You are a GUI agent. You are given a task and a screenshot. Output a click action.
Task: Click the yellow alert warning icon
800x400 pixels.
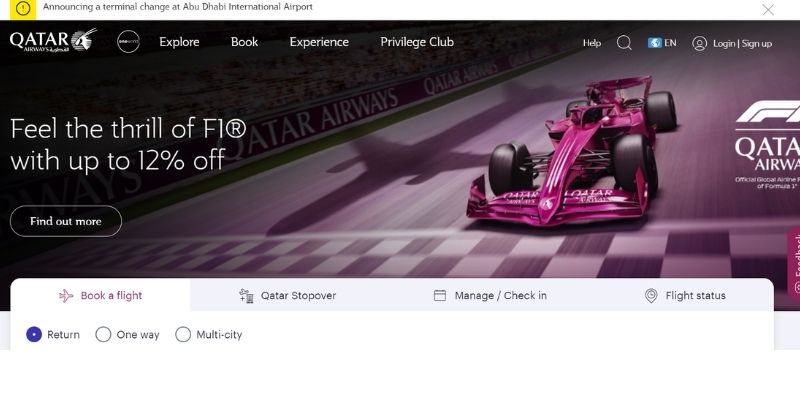point(23,9)
